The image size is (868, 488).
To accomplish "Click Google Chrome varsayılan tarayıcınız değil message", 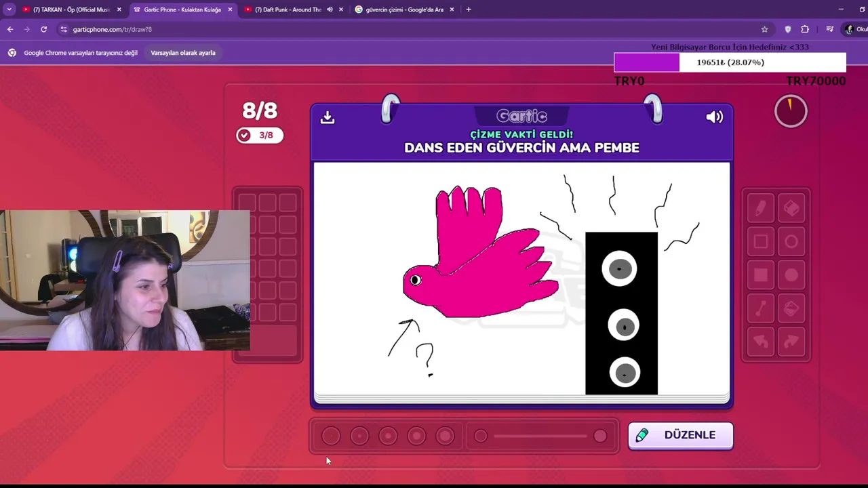I will point(81,53).
